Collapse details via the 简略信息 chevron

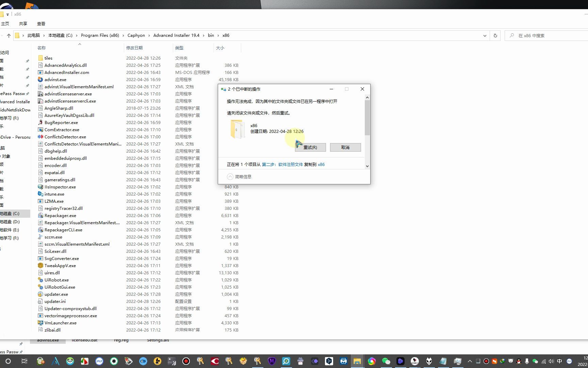(230, 177)
